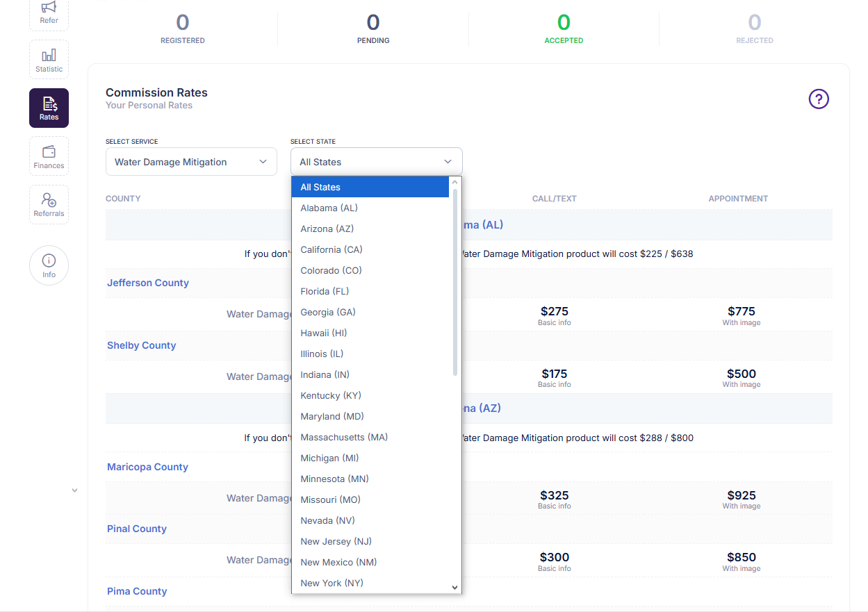The image size is (868, 612).
Task: Click the sidebar collapse chevron
Action: click(x=74, y=490)
